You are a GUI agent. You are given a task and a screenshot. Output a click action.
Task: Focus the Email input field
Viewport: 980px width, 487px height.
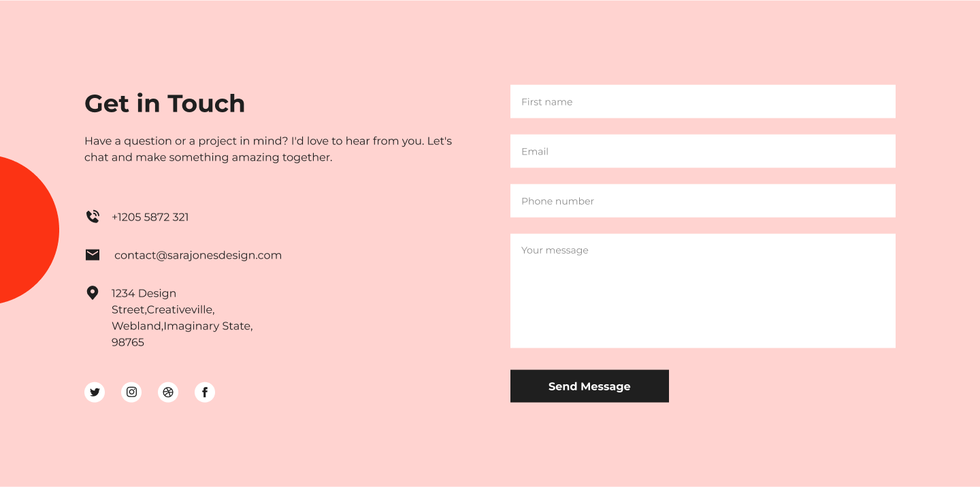[702, 152]
